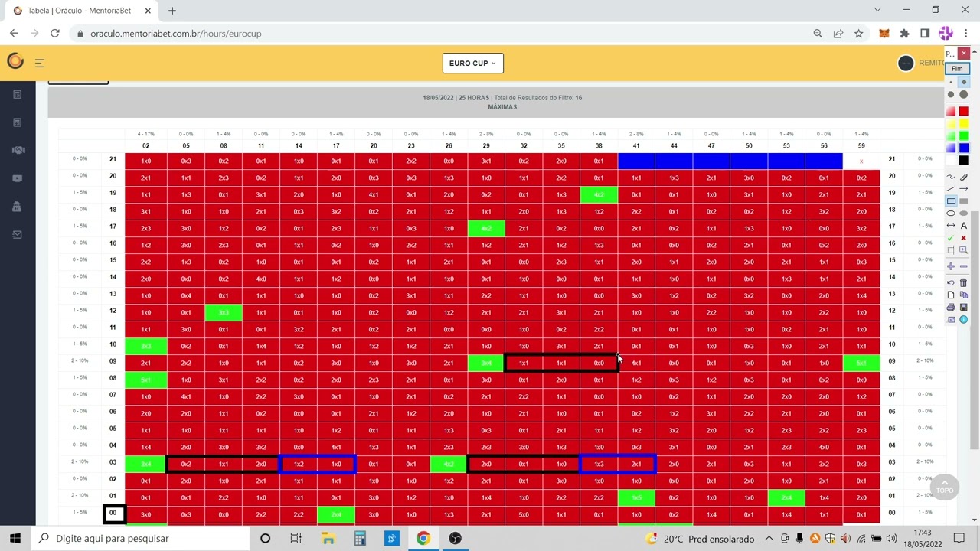Click the floppy disk save icon

[x=963, y=307]
